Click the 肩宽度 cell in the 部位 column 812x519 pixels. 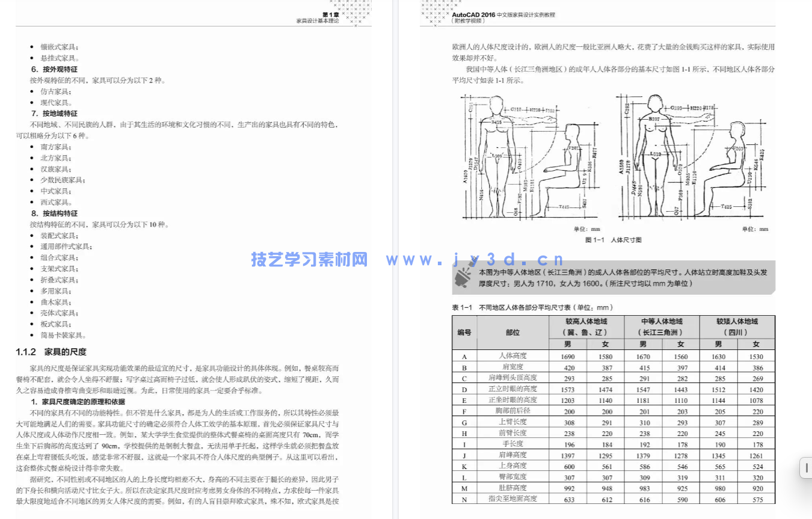(512, 367)
